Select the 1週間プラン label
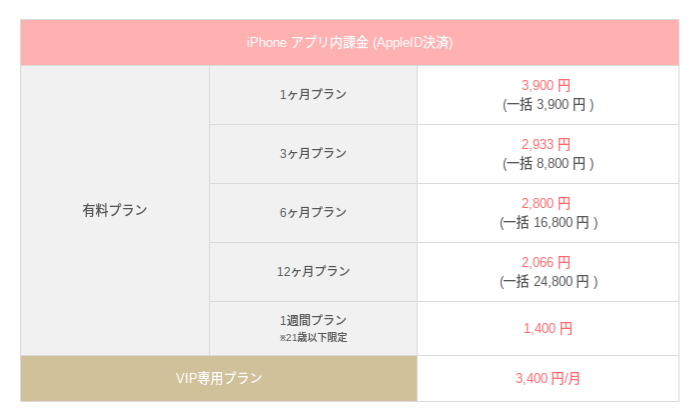This screenshot has width=697, height=419. point(313,320)
